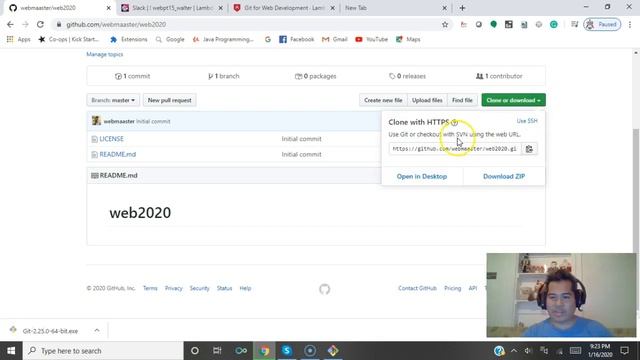The width and height of the screenshot is (640, 360).
Task: Open YouTube bookmark
Action: click(371, 39)
